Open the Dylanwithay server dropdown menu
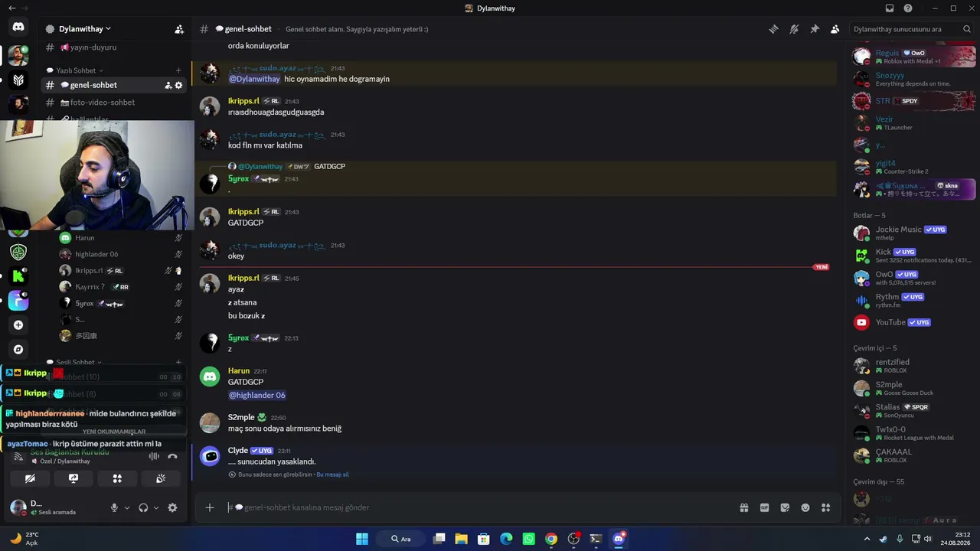980x551 pixels. tap(84, 29)
